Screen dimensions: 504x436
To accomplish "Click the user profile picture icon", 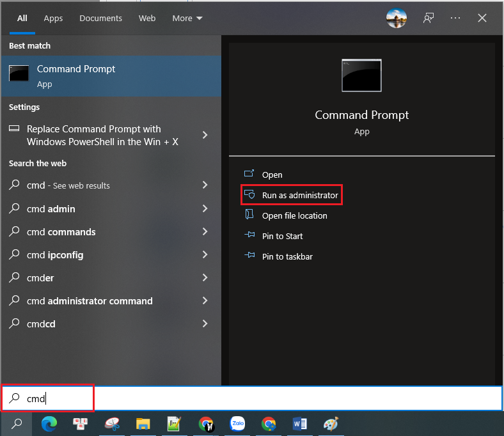I will [397, 19].
